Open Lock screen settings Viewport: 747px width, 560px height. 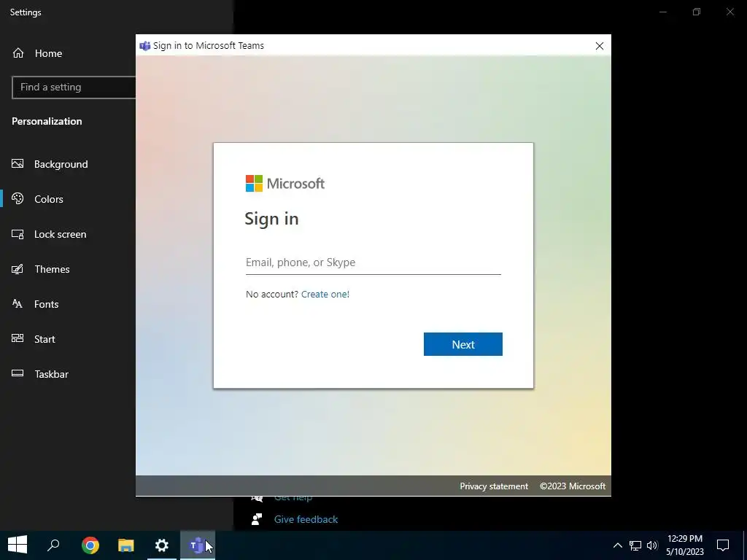(60, 234)
